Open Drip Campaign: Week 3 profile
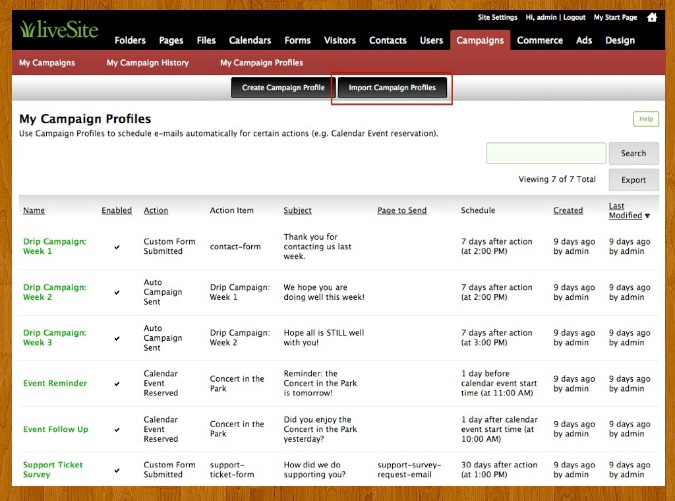This screenshot has height=501, width=675. coord(55,338)
